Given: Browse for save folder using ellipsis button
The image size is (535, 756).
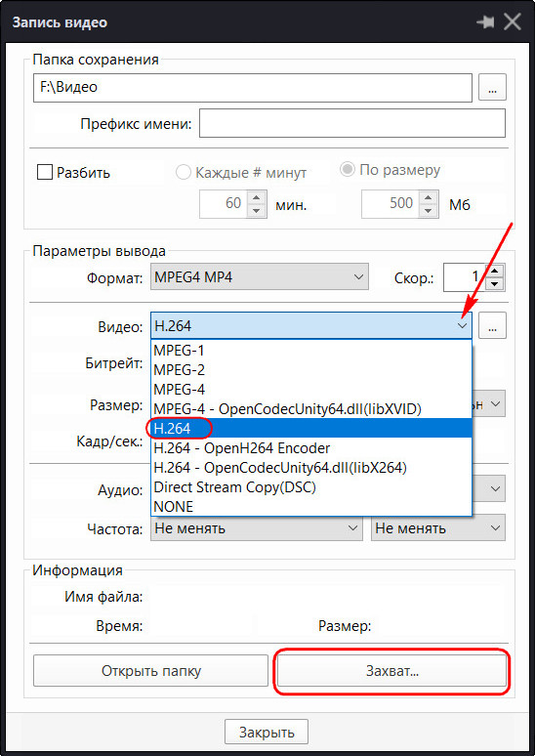Looking at the screenshot, I should tap(492, 88).
